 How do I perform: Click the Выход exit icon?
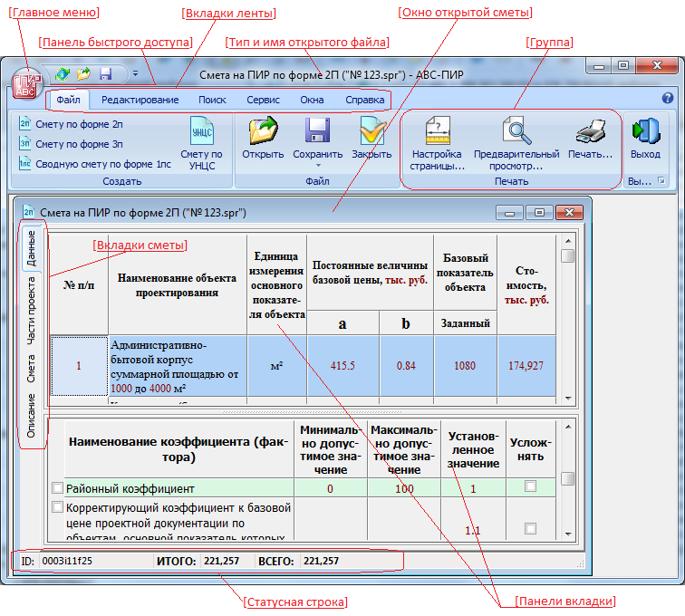tap(646, 130)
